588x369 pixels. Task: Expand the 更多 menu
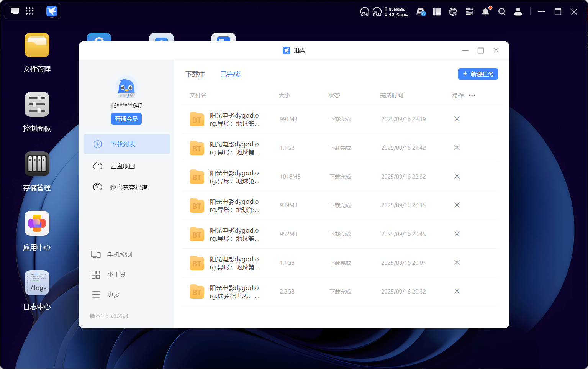click(106, 294)
